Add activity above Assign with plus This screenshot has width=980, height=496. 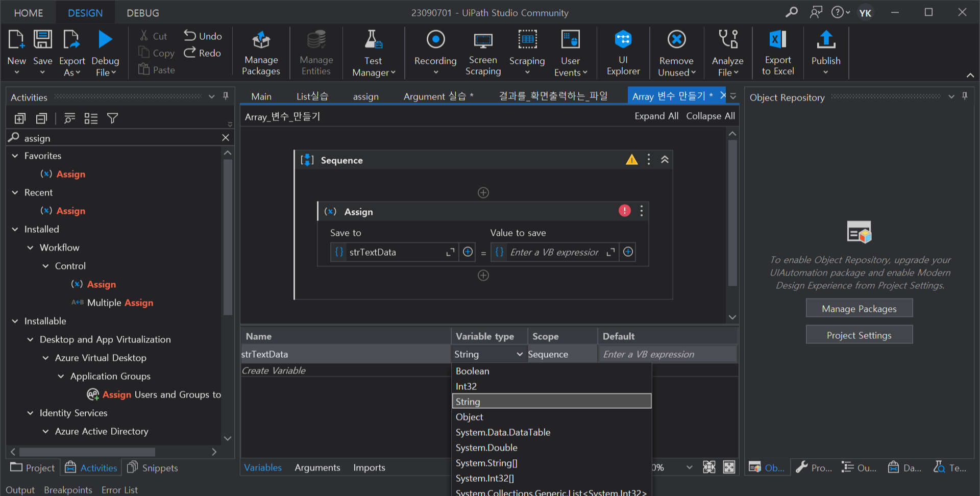(x=483, y=192)
